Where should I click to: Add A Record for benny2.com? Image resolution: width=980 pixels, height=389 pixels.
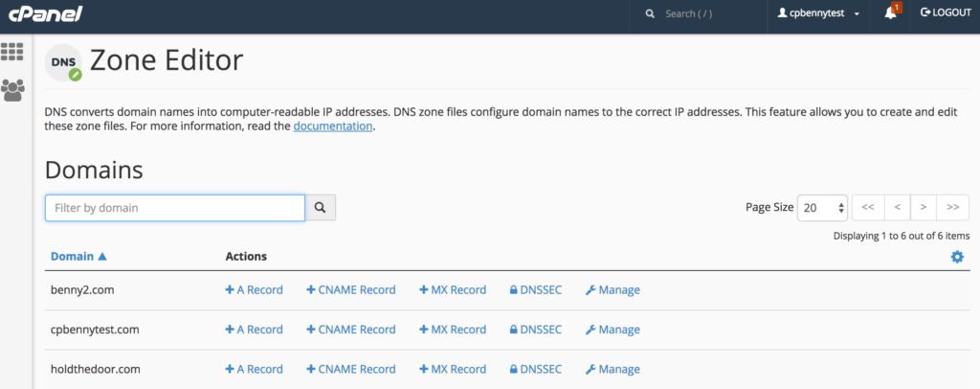254,289
